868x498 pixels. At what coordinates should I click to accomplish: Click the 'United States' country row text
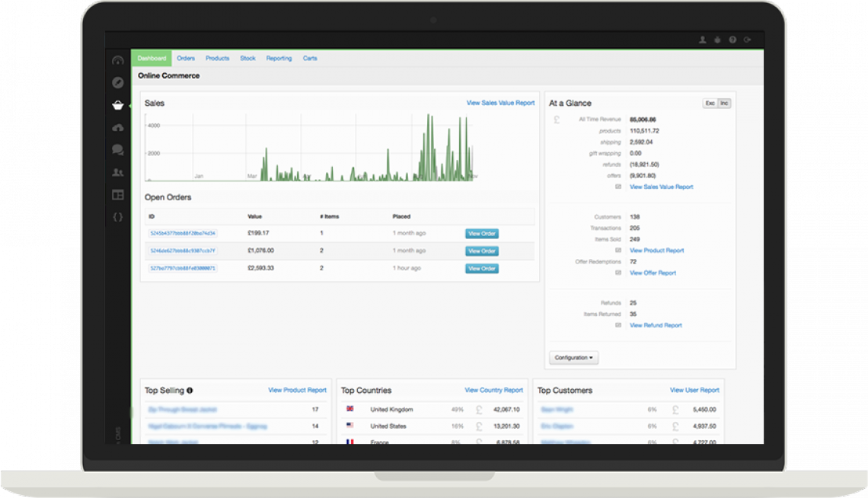(x=388, y=426)
